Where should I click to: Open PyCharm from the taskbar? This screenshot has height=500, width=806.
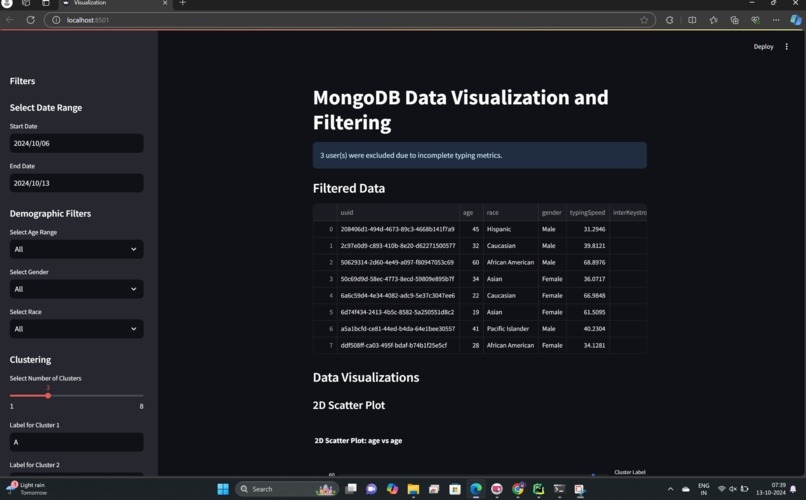coord(539,489)
